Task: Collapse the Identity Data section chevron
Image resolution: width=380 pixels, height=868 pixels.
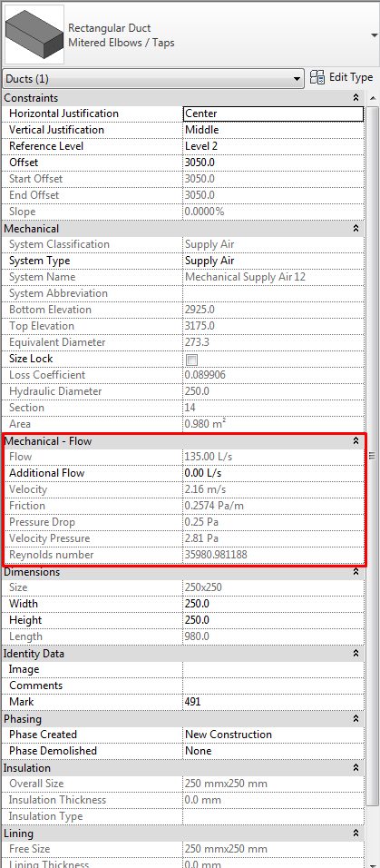Action: pos(356,654)
